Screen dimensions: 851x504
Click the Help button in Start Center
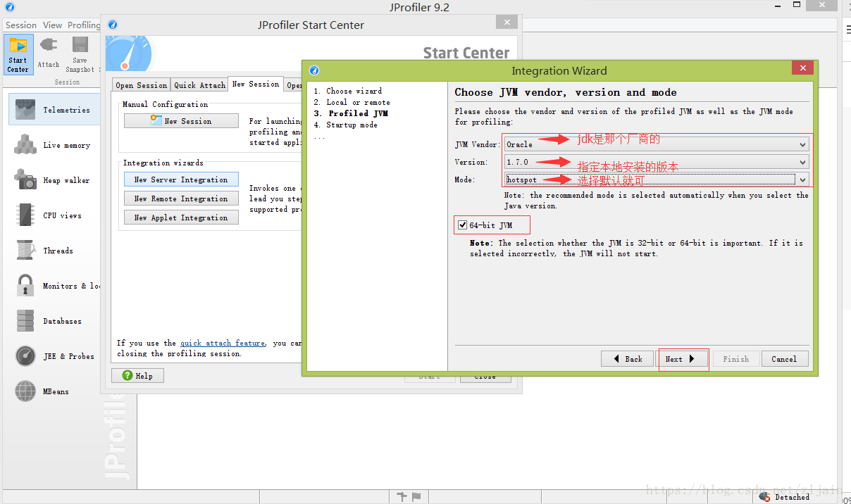[x=137, y=376]
